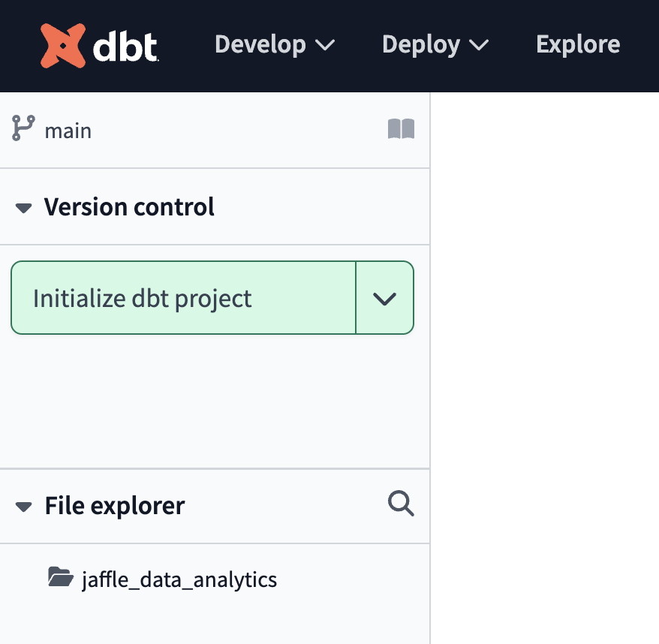Collapse the Version control section
Image resolution: width=659 pixels, height=644 pixels.
(x=23, y=208)
